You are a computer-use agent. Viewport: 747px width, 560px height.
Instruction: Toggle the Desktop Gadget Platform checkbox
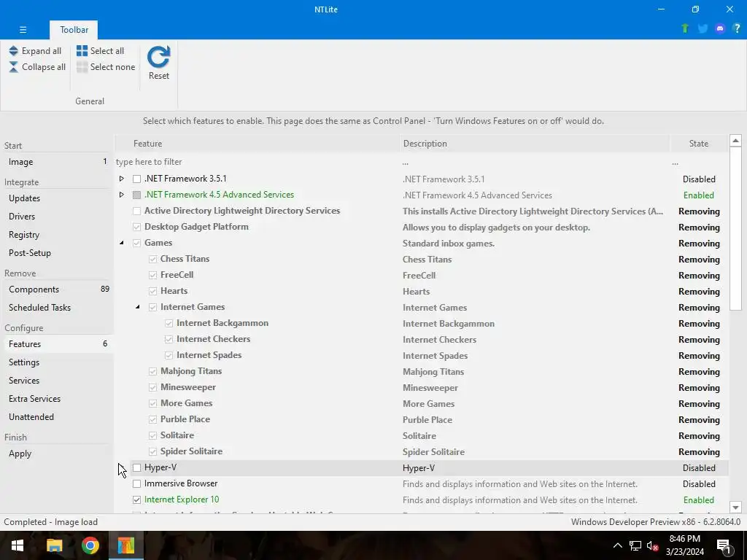pos(136,227)
